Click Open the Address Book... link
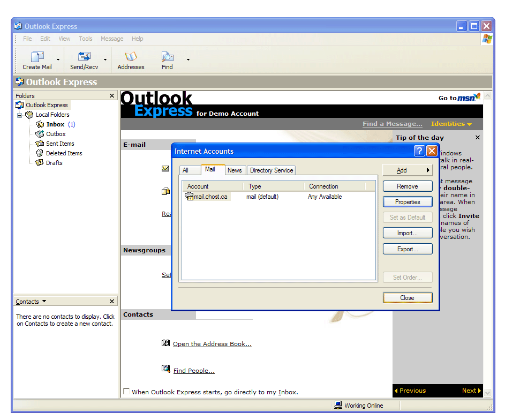Viewport: 505px width, 420px height. 212,344
